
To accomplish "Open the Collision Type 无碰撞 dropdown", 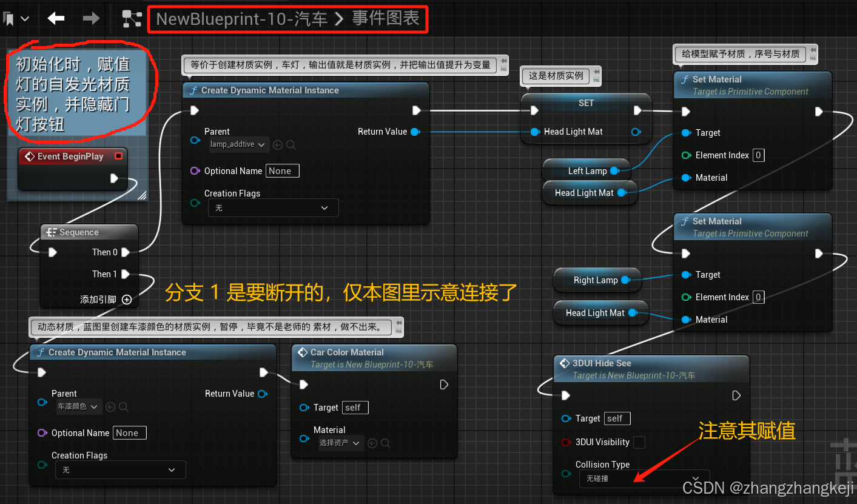I will point(644,479).
